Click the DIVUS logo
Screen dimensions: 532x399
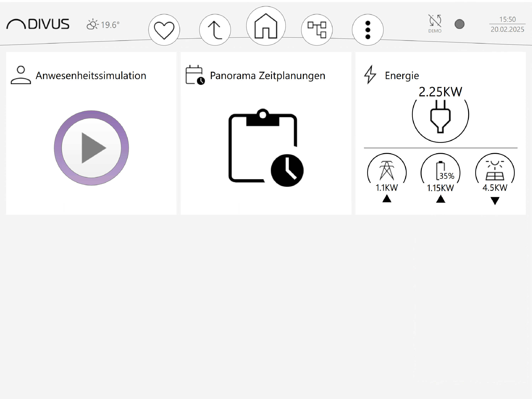(x=38, y=24)
